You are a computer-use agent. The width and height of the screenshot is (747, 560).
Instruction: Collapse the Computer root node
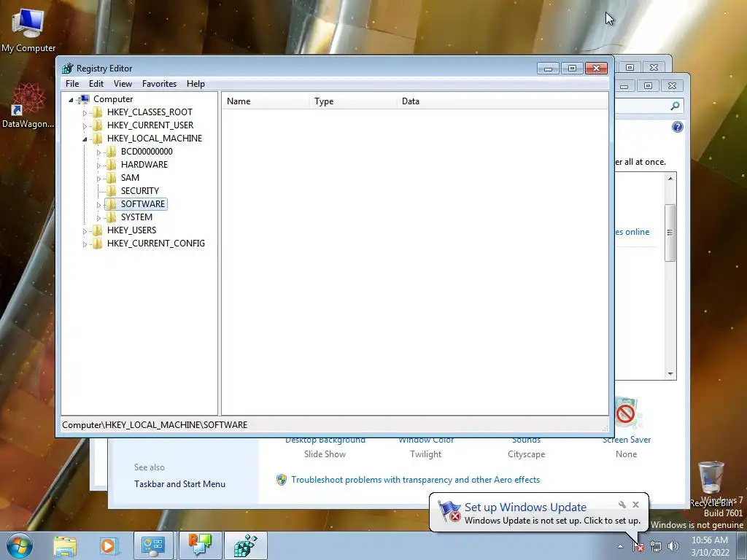tap(71, 99)
